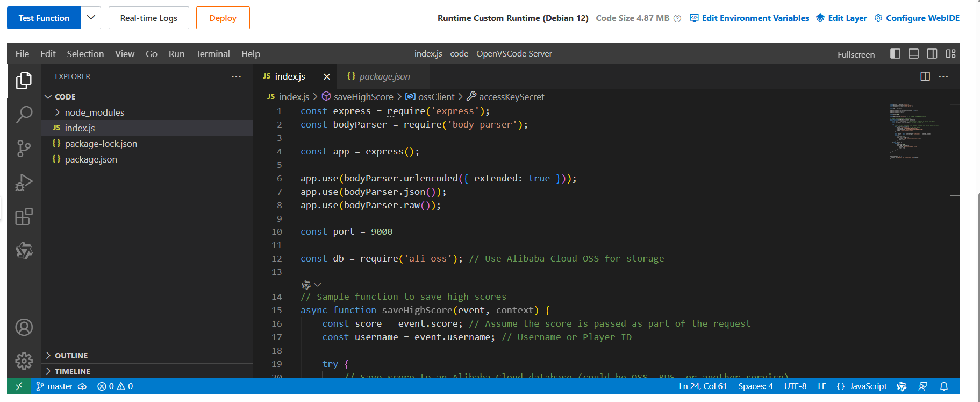Open the View menu
This screenshot has width=980, height=402.
coord(125,54)
